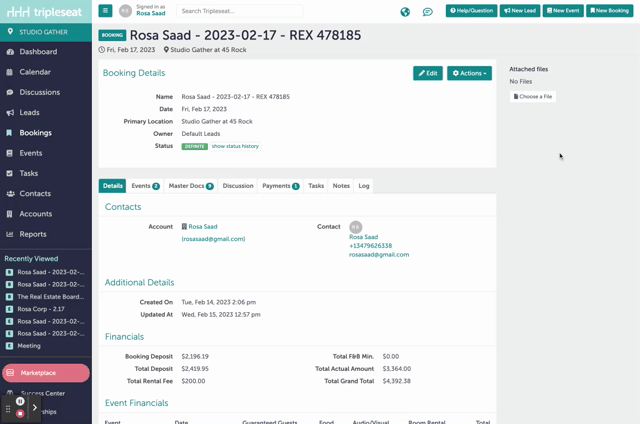Open the globe icon in header
Screen dimensions: 640x424
pos(405,12)
